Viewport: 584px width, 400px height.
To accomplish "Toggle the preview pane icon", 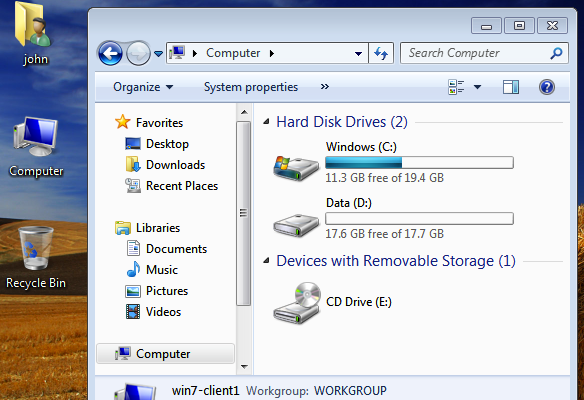I will [x=511, y=87].
